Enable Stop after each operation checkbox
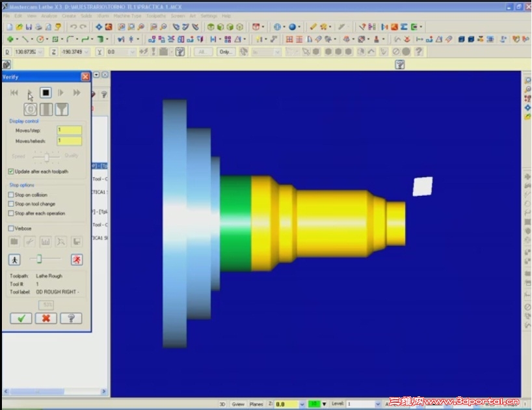This screenshot has width=532, height=410. (x=11, y=213)
